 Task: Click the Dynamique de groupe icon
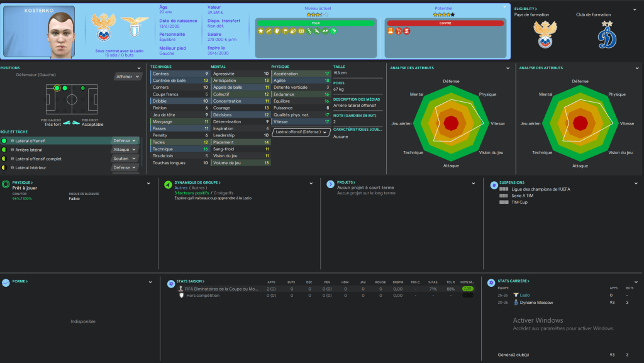[168, 184]
